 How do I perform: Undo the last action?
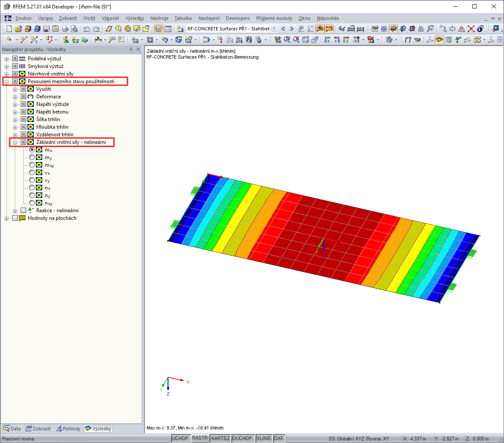coord(87,29)
